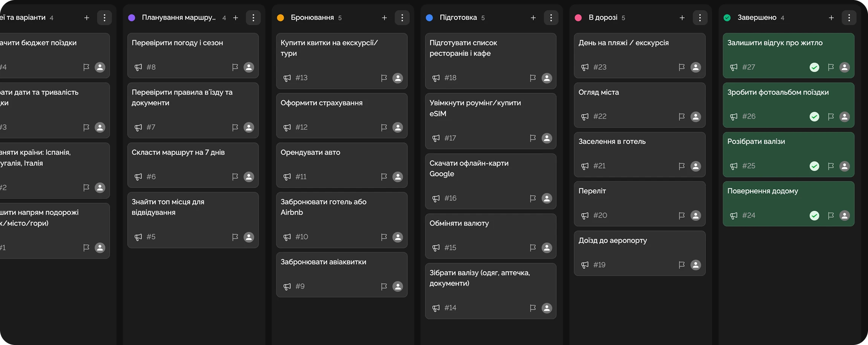Click the flag icon on card #8
The image size is (868, 345).
pyautogui.click(x=235, y=67)
